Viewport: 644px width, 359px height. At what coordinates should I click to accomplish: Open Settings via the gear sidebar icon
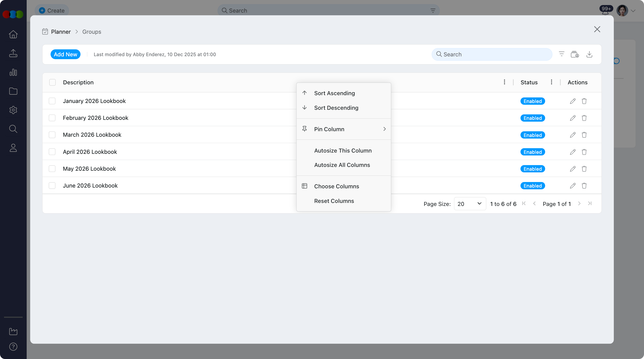13,110
